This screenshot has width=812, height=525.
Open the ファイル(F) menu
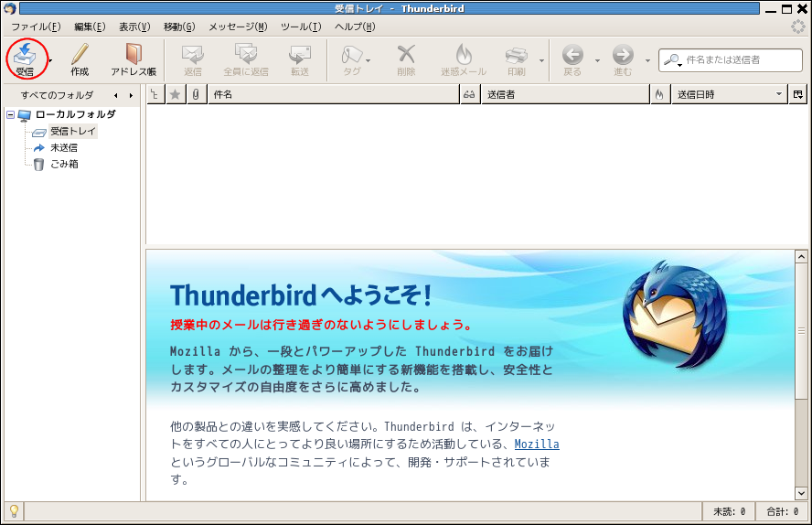[x=36, y=27]
